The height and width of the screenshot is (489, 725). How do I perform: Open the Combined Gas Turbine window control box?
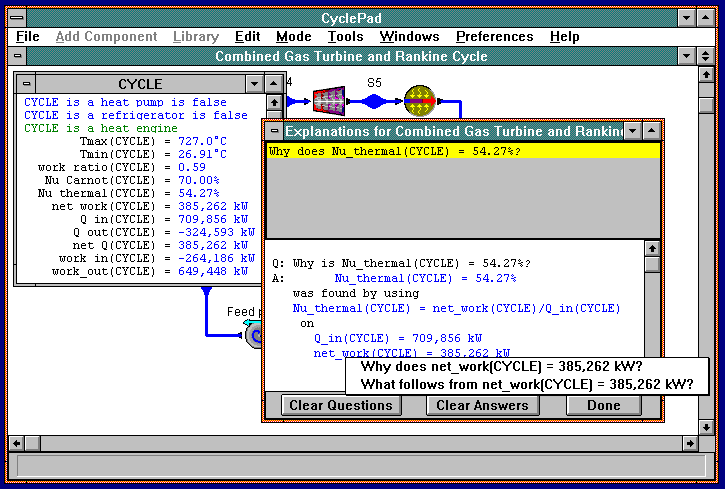pos(18,56)
